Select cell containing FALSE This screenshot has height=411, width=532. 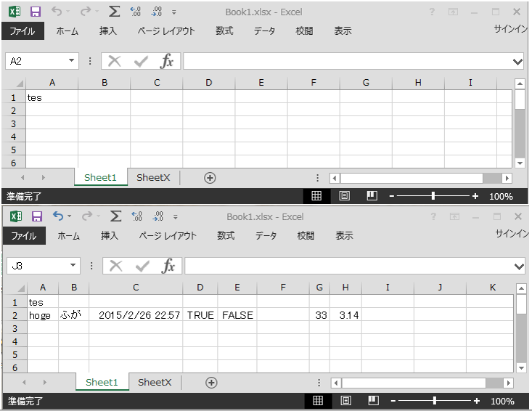coord(237,315)
